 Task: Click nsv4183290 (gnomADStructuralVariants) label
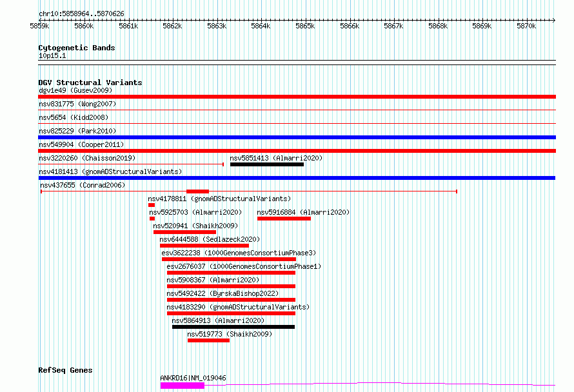pos(238,307)
